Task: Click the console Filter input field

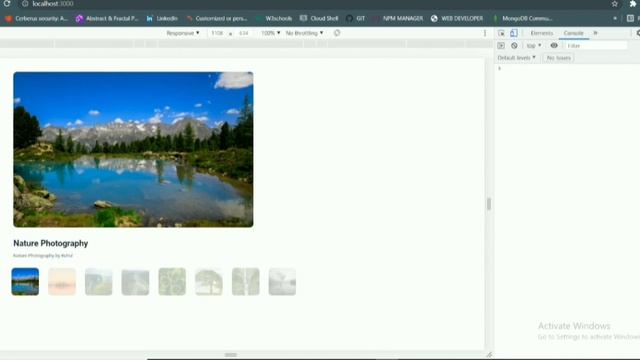Action: (x=596, y=46)
